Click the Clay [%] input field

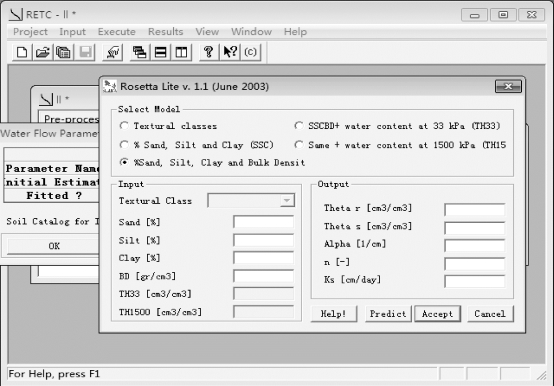pyautogui.click(x=263, y=258)
